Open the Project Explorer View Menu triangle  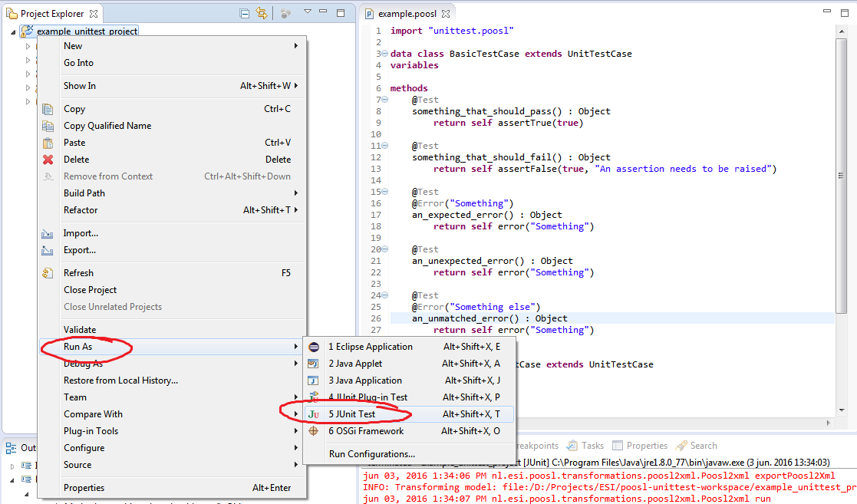pos(307,12)
